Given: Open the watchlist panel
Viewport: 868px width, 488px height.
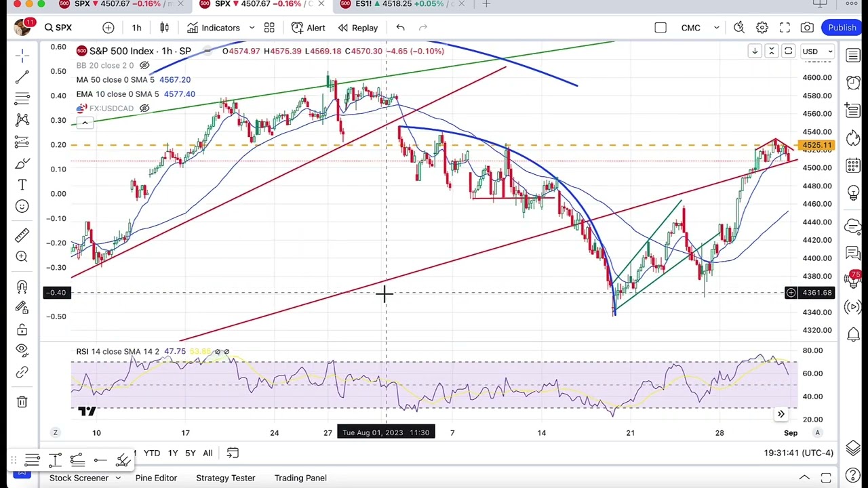Looking at the screenshot, I should tap(853, 56).
